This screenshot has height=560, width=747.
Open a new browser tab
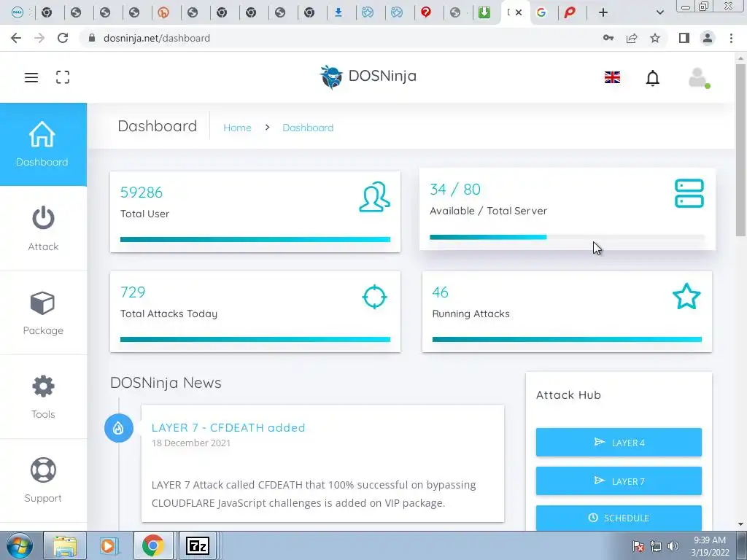[603, 13]
